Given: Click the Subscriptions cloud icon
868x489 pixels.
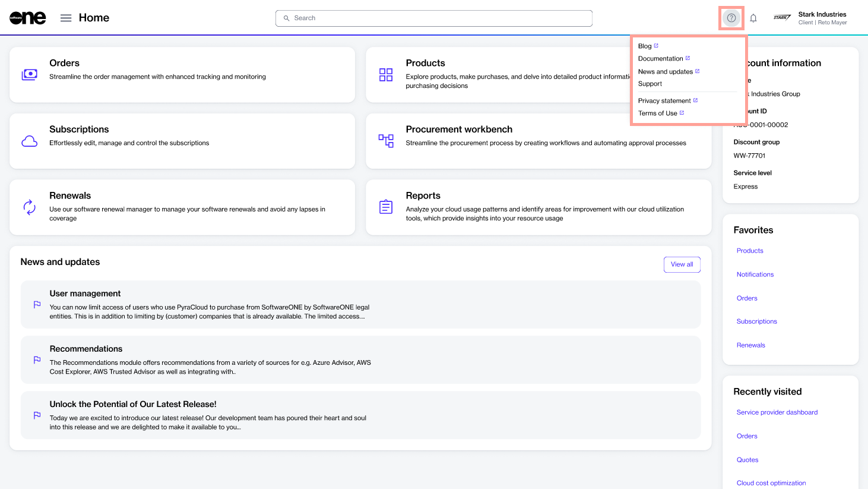Looking at the screenshot, I should 30,141.
